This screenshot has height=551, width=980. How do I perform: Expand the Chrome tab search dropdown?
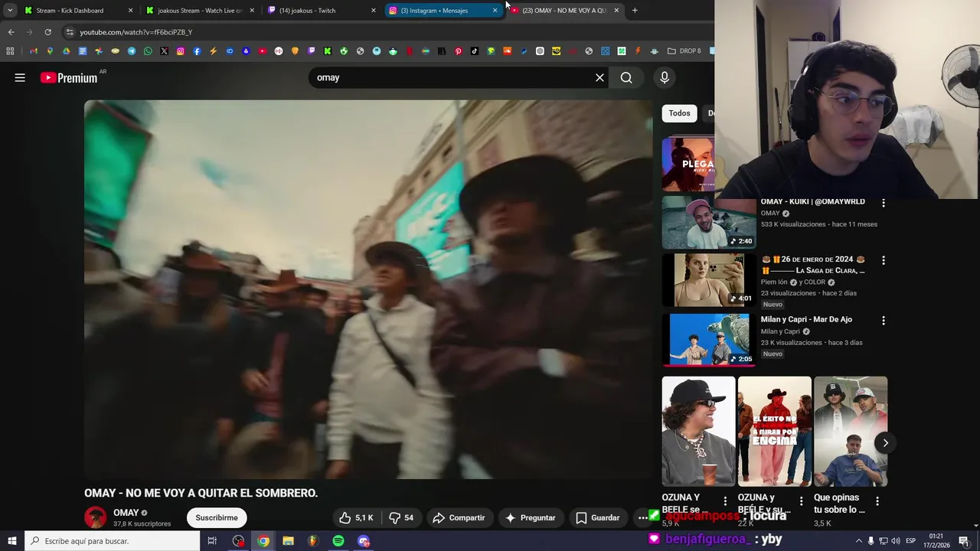click(x=10, y=11)
